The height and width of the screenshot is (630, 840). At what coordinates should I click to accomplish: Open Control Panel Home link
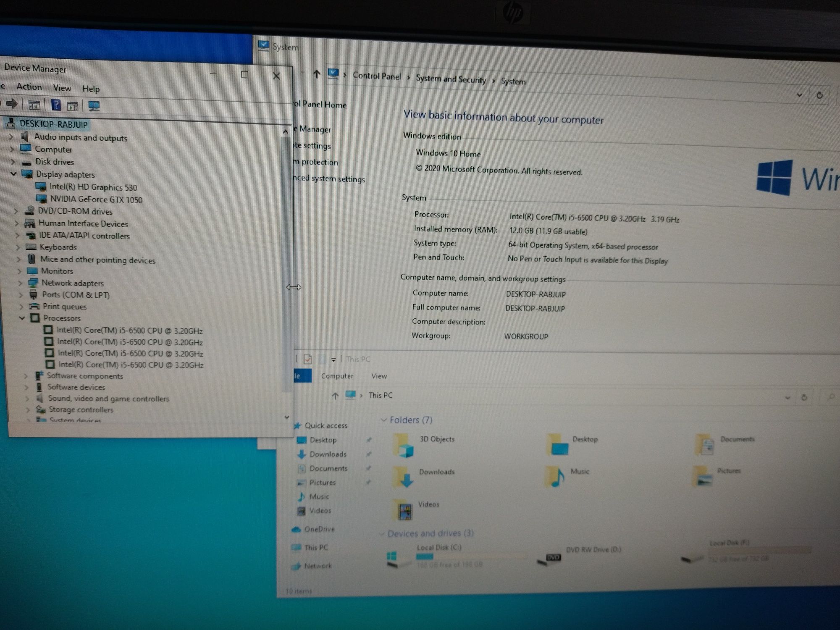coord(320,105)
